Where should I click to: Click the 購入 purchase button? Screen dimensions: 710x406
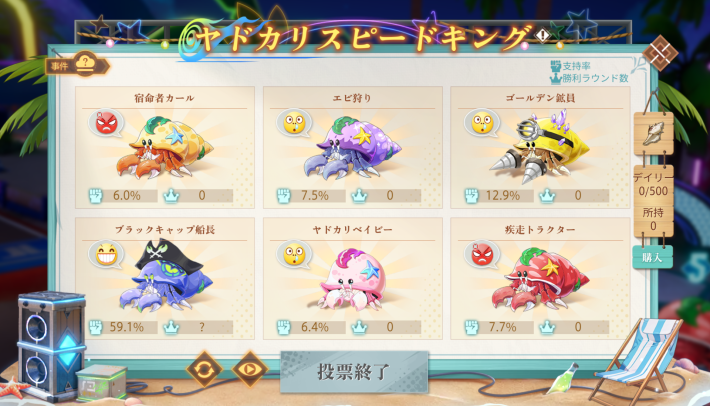(x=652, y=257)
